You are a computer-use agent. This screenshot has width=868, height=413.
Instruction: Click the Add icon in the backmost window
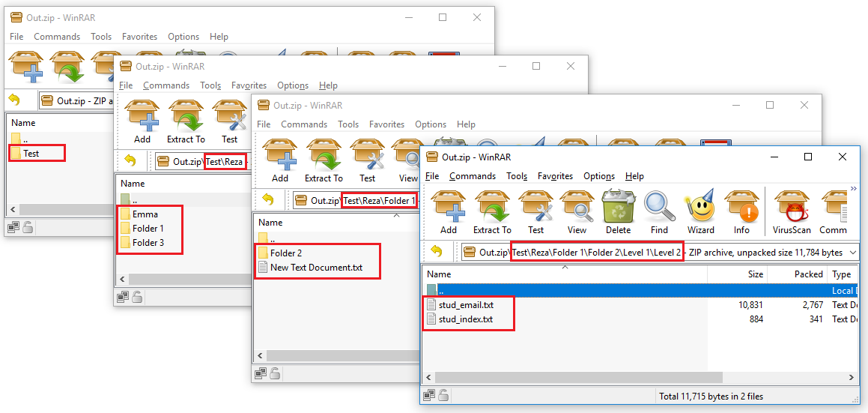pos(27,65)
